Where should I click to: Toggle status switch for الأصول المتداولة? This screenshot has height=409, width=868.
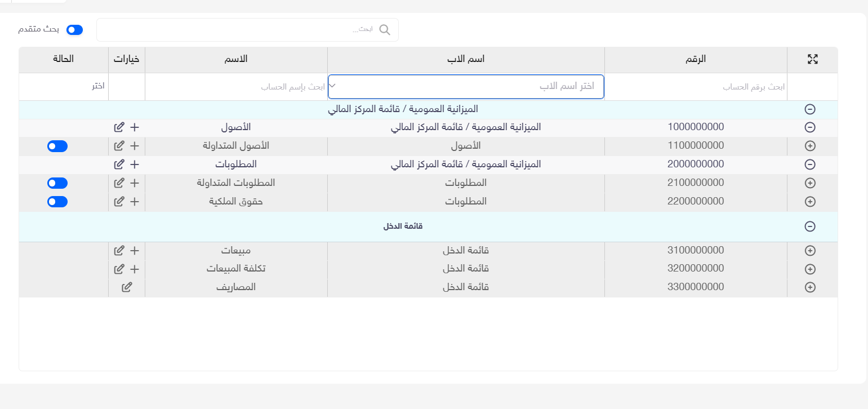coord(57,146)
